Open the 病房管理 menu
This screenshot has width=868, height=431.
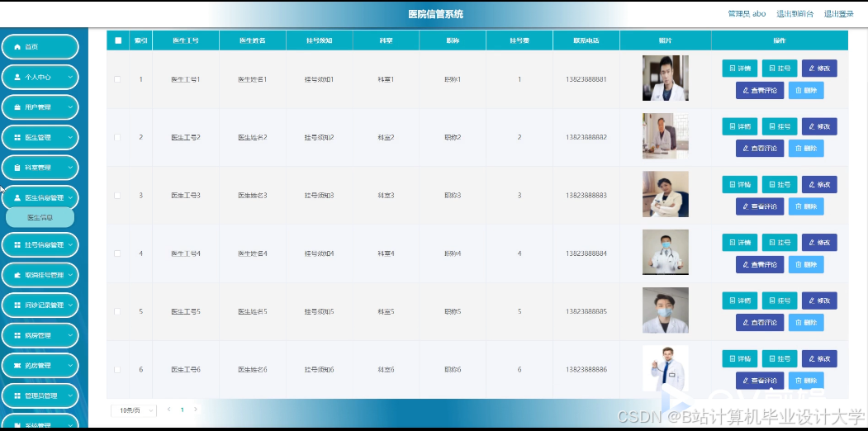40,335
